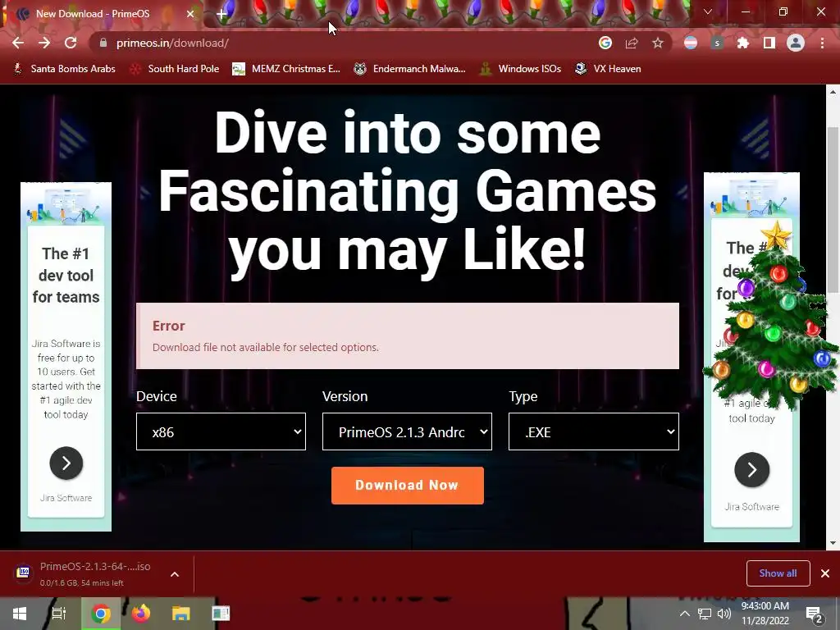Click the Error message text
Screen dimensions: 840x630
[x=265, y=347]
